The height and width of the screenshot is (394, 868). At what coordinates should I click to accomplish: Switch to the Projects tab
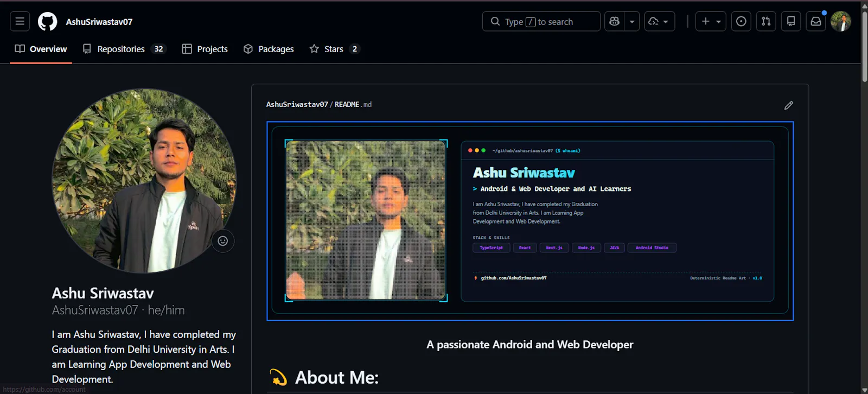(x=205, y=49)
